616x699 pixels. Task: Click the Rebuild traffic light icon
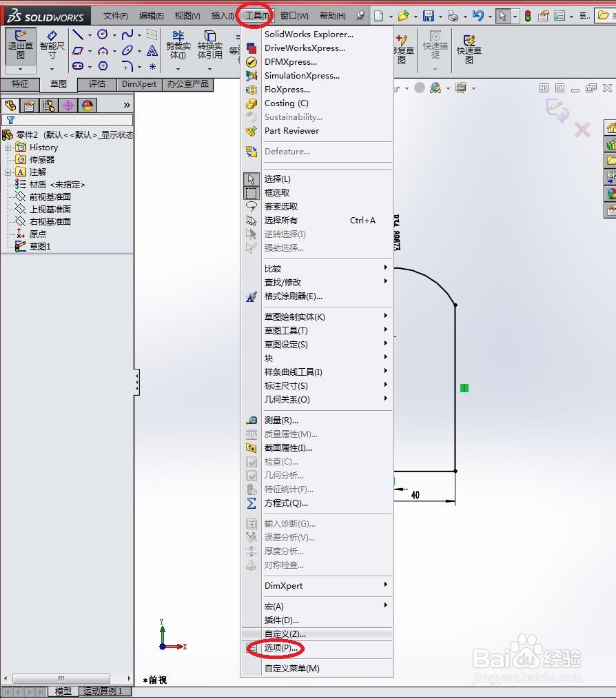point(528,16)
